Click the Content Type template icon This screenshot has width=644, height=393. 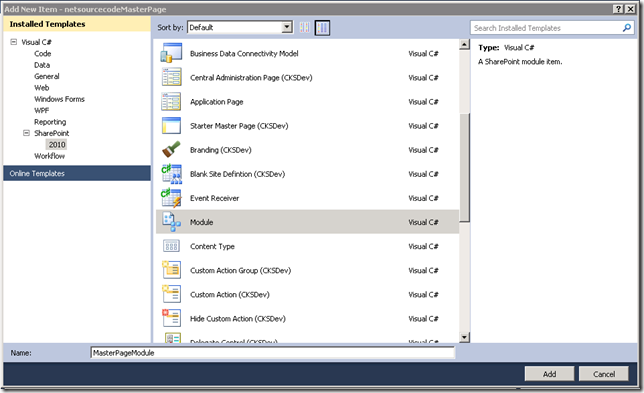coord(171,246)
